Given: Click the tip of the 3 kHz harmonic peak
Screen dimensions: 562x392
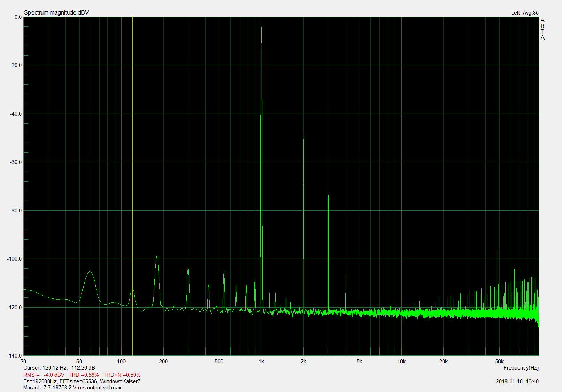Looking at the screenshot, I should (328, 195).
